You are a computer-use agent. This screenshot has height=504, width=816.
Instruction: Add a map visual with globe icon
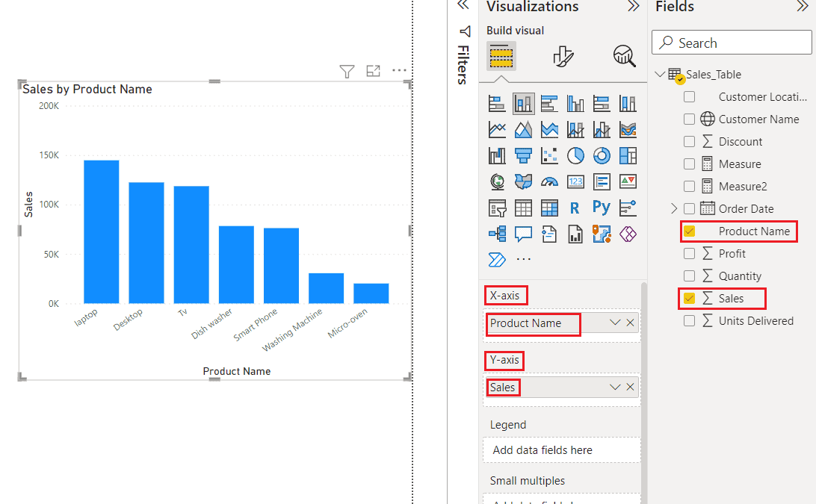point(497,181)
